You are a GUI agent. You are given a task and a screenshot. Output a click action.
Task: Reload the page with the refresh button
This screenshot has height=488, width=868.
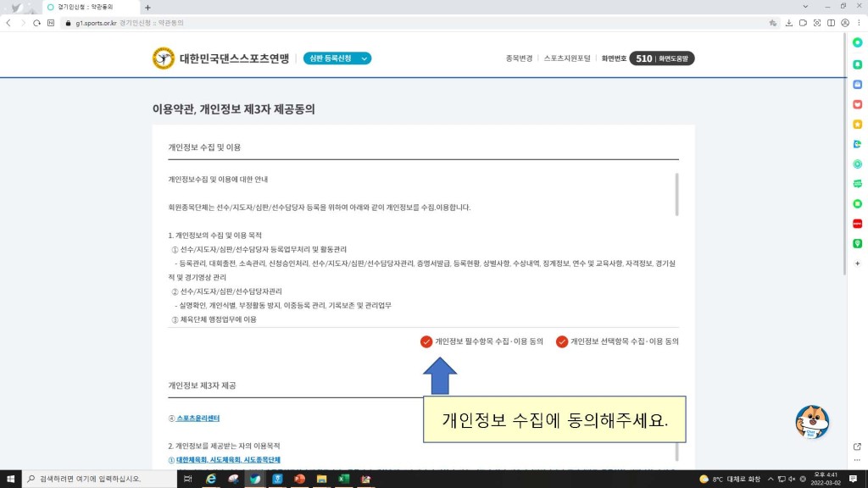point(37,23)
